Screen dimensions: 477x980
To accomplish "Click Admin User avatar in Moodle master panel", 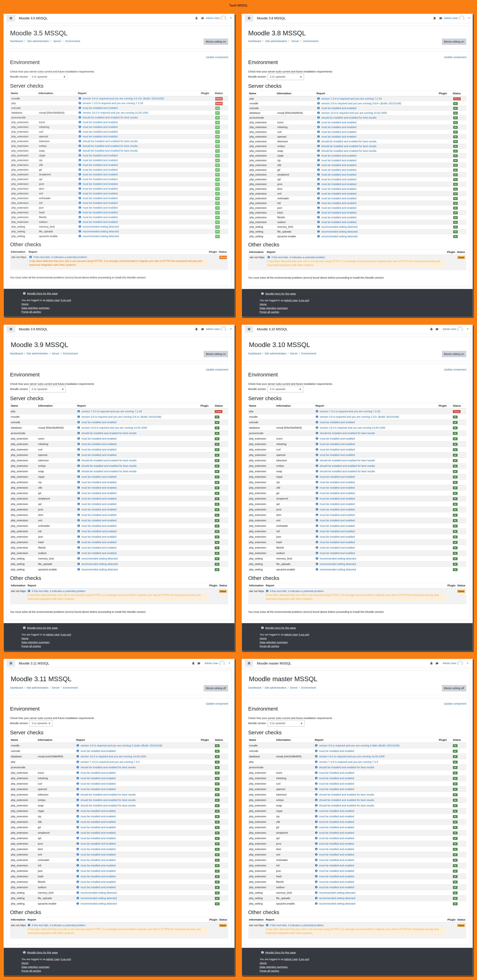I will pos(460,663).
